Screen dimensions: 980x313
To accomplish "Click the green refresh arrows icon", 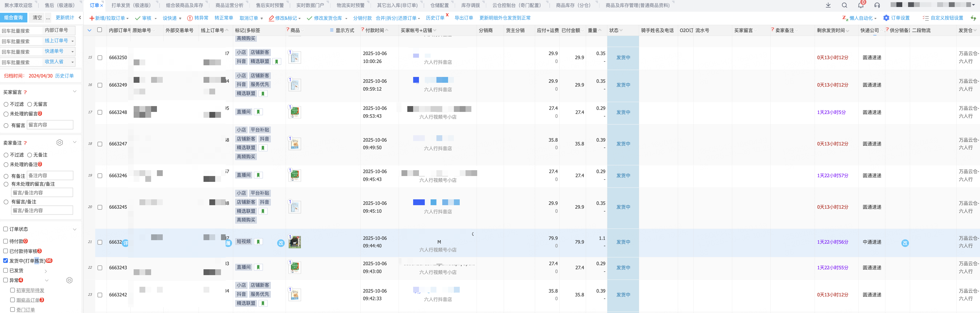I will (973, 18).
